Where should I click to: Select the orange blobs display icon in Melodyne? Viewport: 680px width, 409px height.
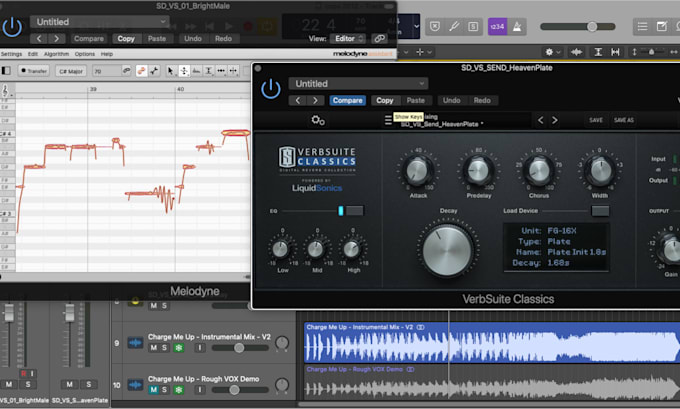pyautogui.click(x=141, y=71)
